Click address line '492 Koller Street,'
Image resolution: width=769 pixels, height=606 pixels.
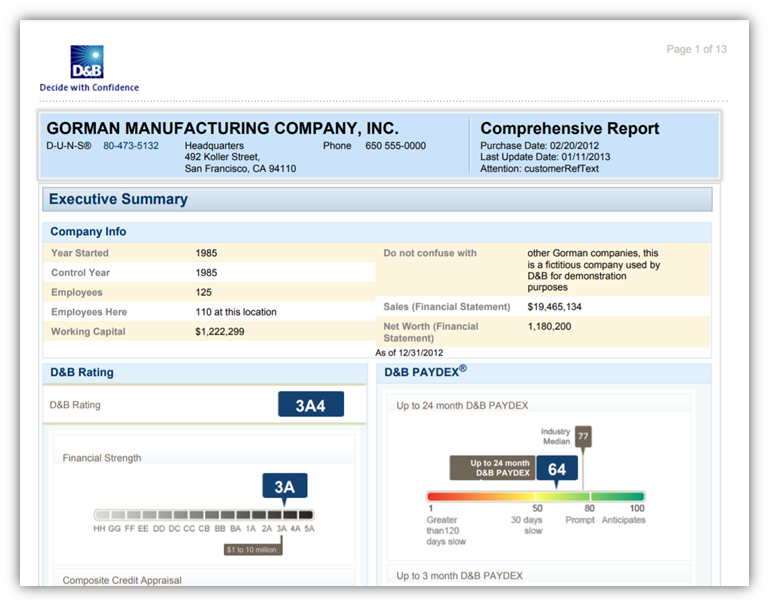222,157
